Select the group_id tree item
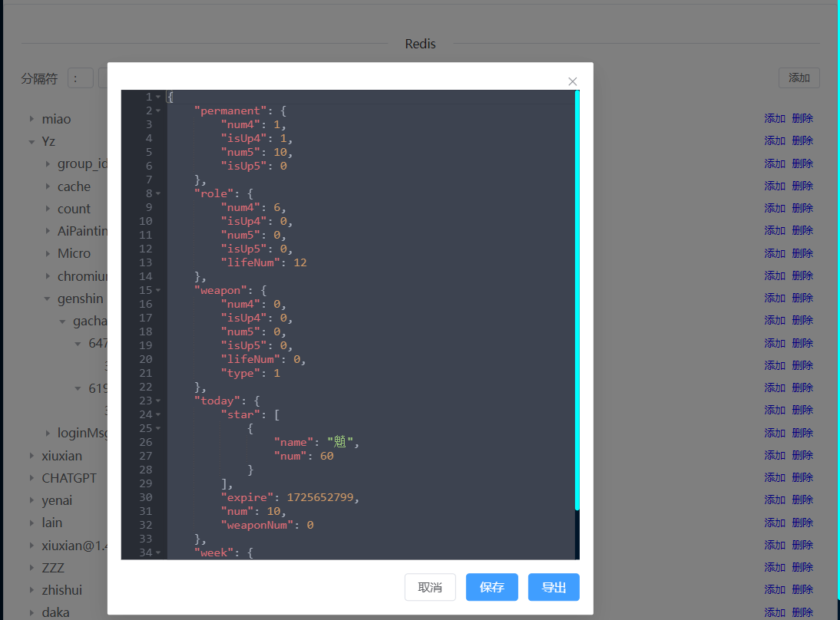This screenshot has height=620, width=840. pos(82,164)
